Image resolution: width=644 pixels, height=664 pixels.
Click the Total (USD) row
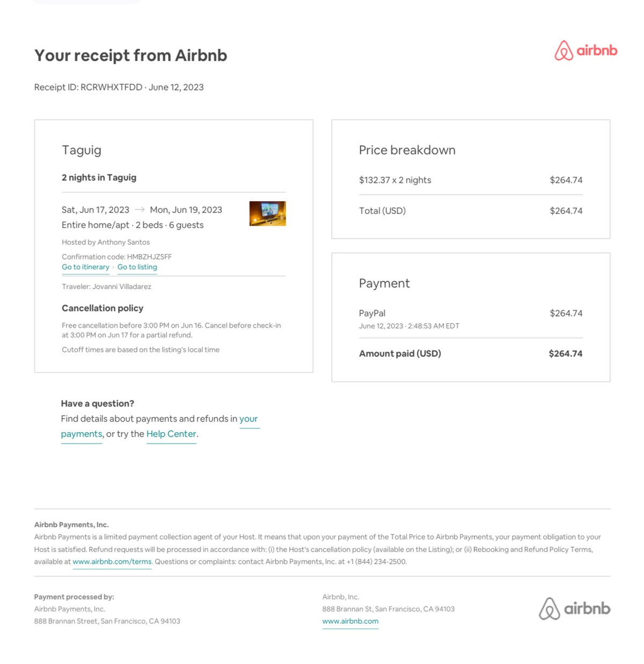(x=471, y=211)
